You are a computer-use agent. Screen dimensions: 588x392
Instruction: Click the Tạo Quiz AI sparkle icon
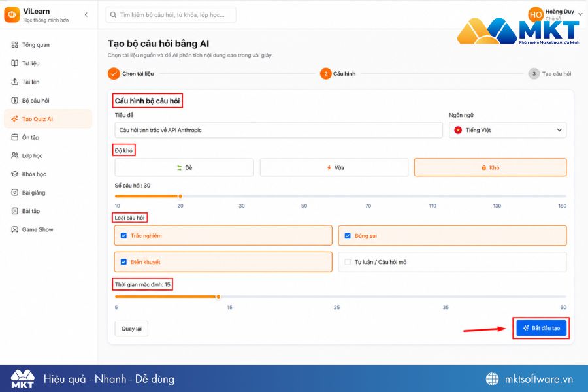(x=14, y=119)
